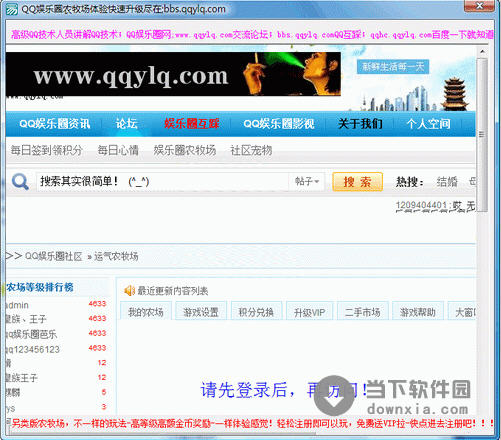Click the QQ娱乐圈社区 breadcrumb link

[x=53, y=256]
